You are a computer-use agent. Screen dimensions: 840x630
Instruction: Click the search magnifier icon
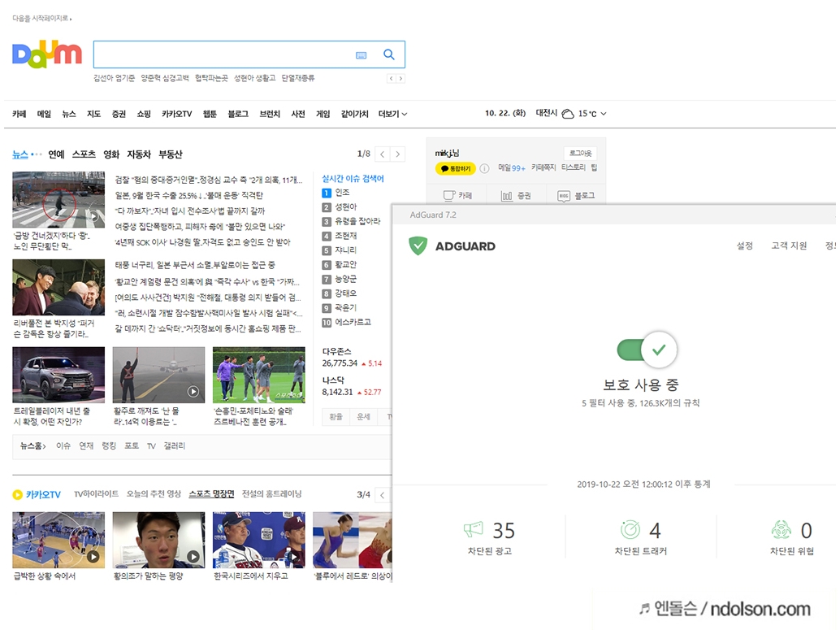(389, 54)
